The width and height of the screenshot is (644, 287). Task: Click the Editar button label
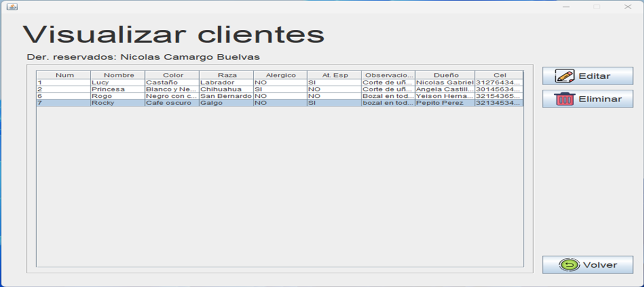point(595,76)
